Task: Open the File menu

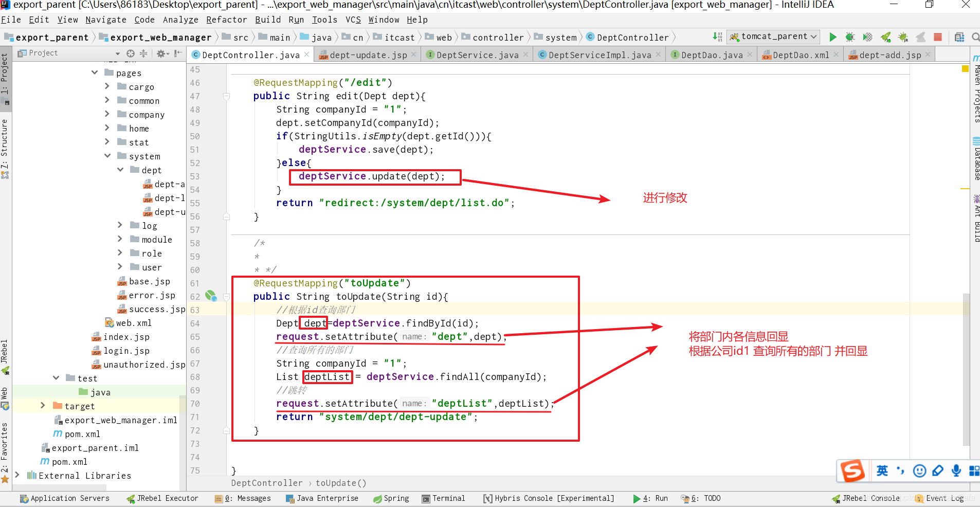Action: (11, 20)
